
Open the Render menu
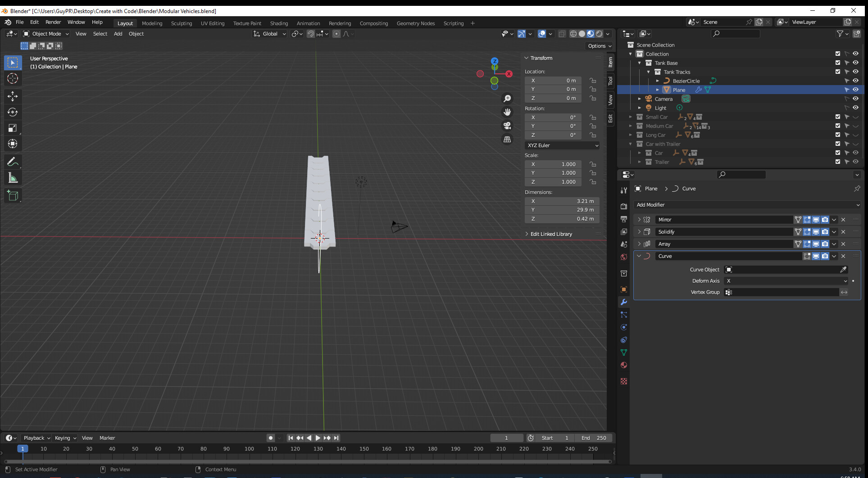[x=53, y=22]
